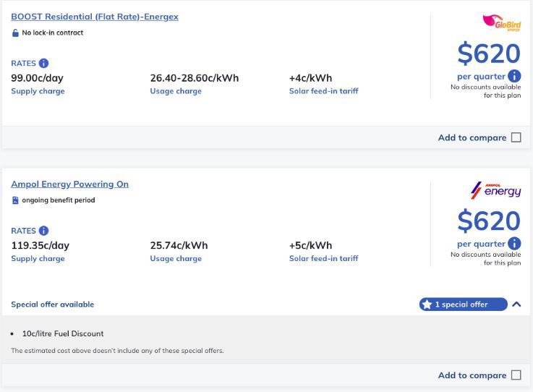Tick Add to compare for BOOST Residential plan
Viewport: 533px width, 392px height.
(516, 137)
